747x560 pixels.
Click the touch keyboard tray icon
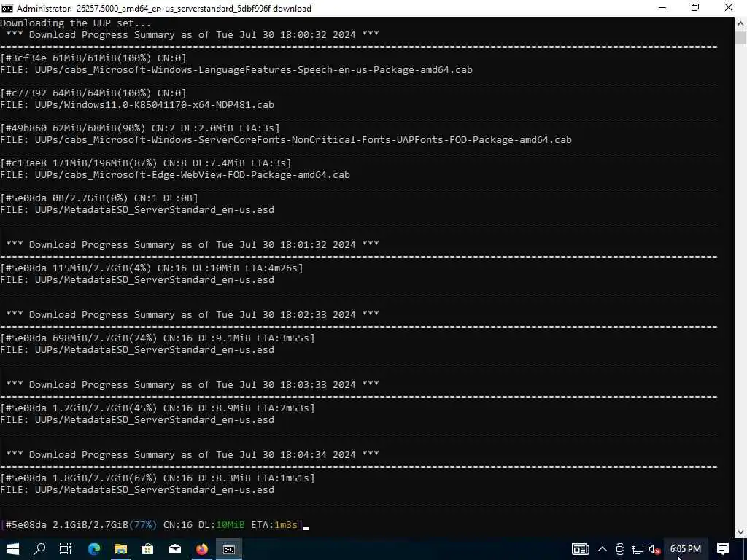(580, 549)
